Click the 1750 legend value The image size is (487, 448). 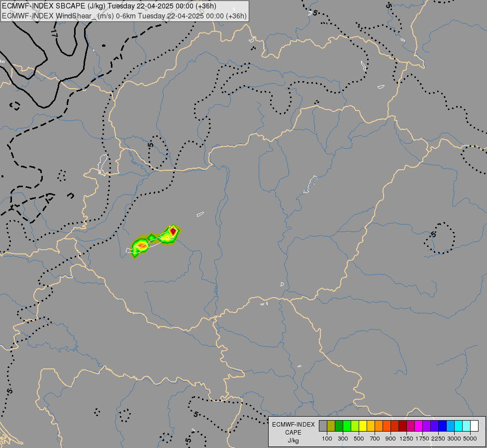pos(422,439)
